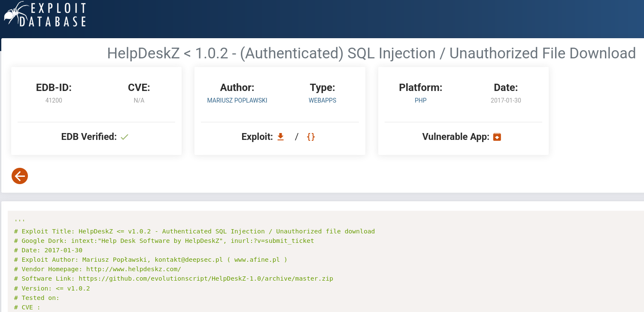Select the '# CVE :' code line
The width and height of the screenshot is (644, 312).
coord(27,307)
